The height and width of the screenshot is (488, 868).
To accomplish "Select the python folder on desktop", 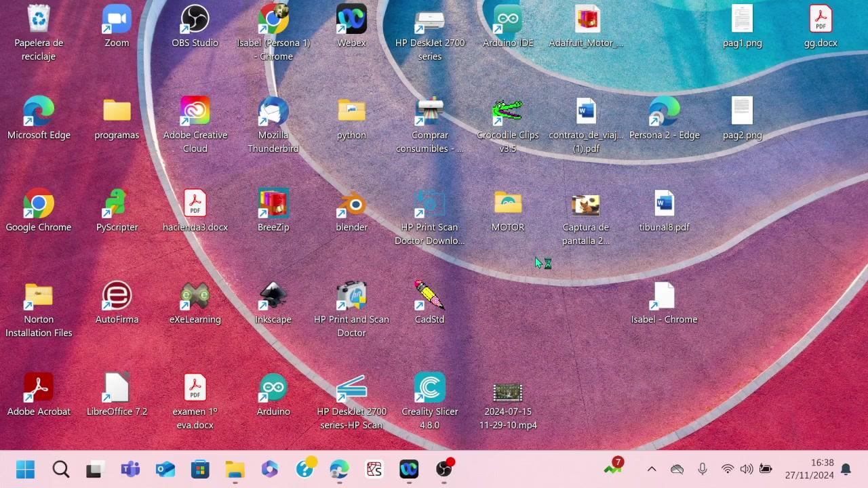I will pos(351,119).
